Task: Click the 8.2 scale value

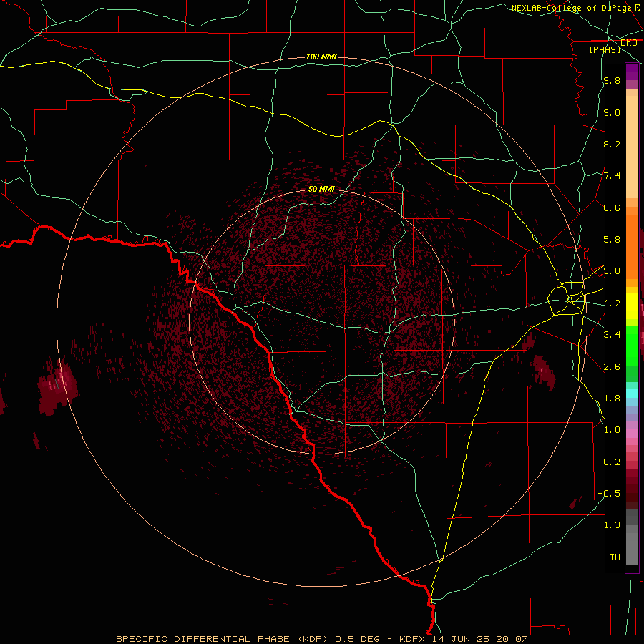Action: click(612, 144)
